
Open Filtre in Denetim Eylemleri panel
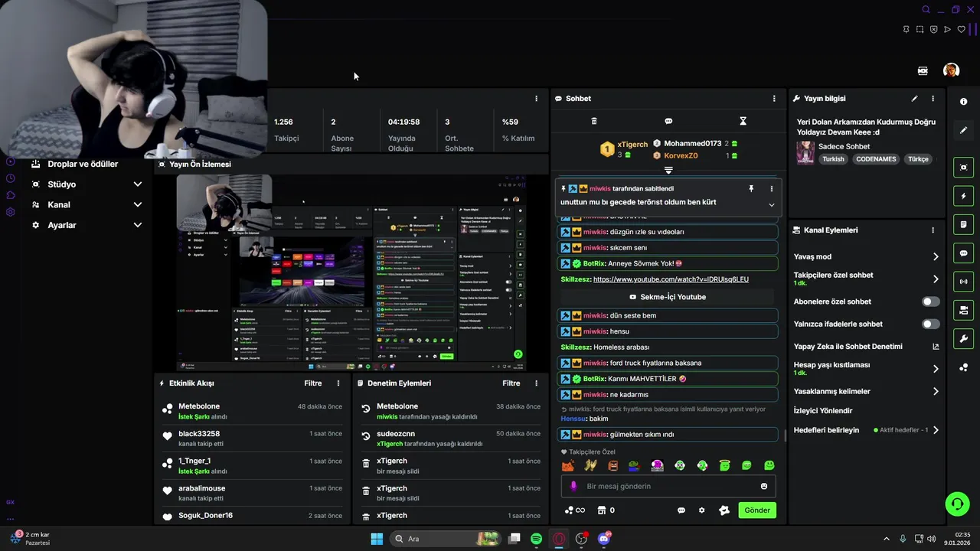point(511,383)
